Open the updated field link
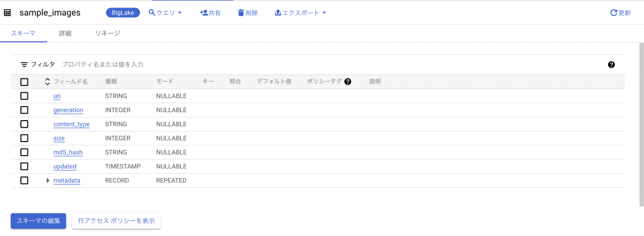This screenshot has height=236, width=644. click(x=65, y=166)
